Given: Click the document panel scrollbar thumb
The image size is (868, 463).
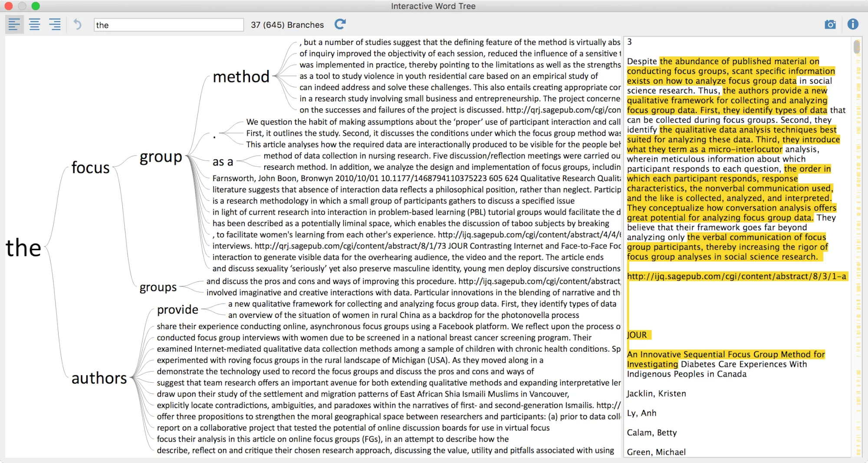Looking at the screenshot, I should pos(857,46).
